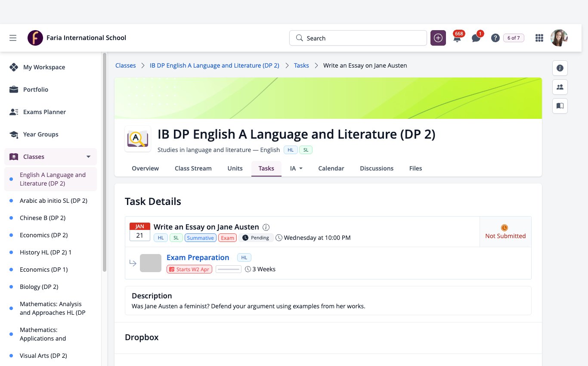Open the IA tab dropdown
Screen dimensions: 588x366
[x=296, y=168]
